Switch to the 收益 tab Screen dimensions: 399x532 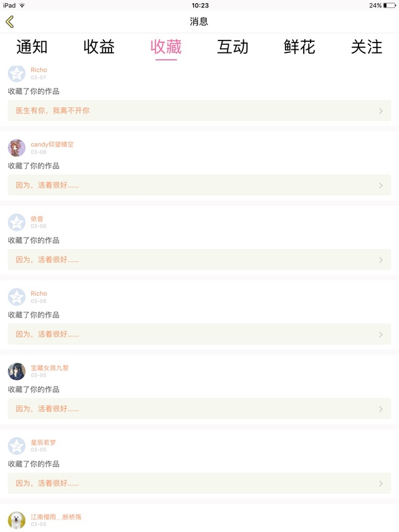point(99,47)
